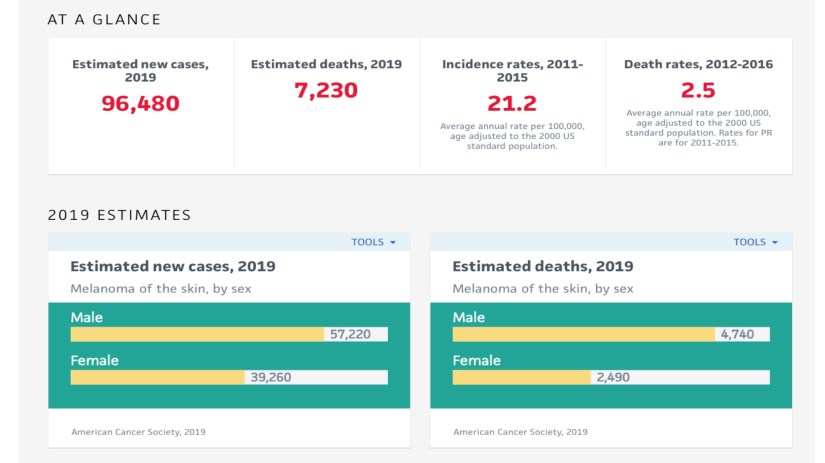825x463 pixels.
Task: Click the 96,480 estimated new cases figure
Action: (140, 103)
